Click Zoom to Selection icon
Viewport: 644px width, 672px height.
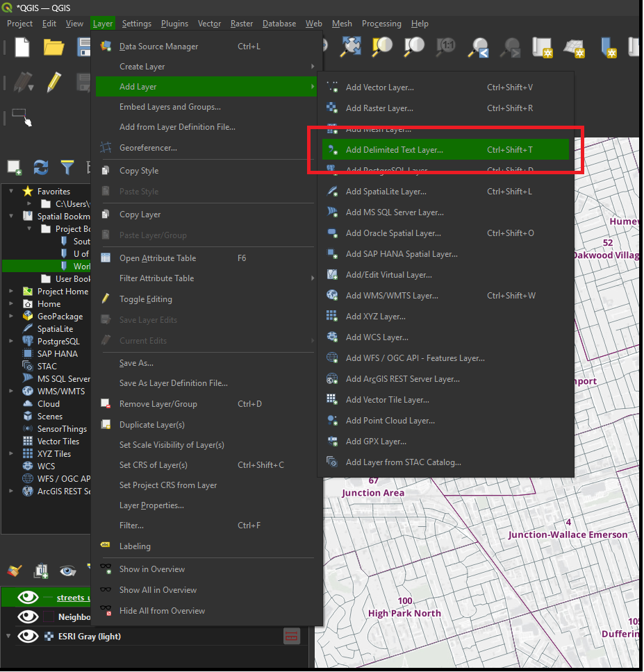[x=382, y=47]
